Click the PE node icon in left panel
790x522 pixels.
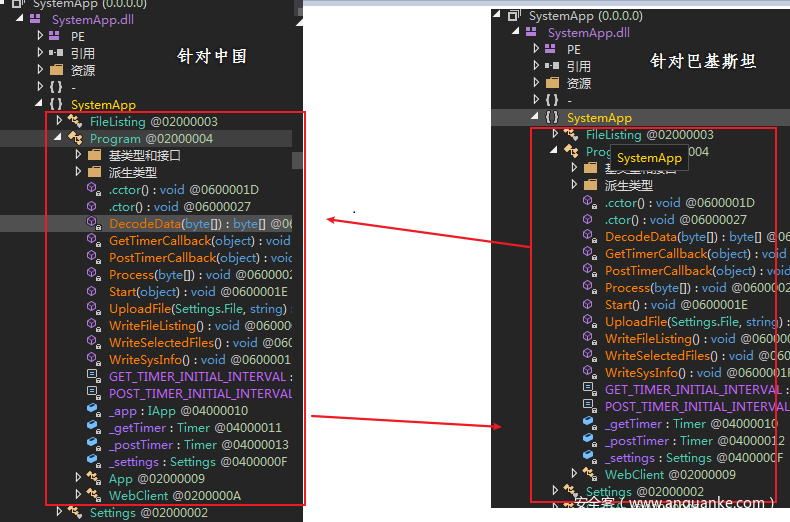(55, 36)
